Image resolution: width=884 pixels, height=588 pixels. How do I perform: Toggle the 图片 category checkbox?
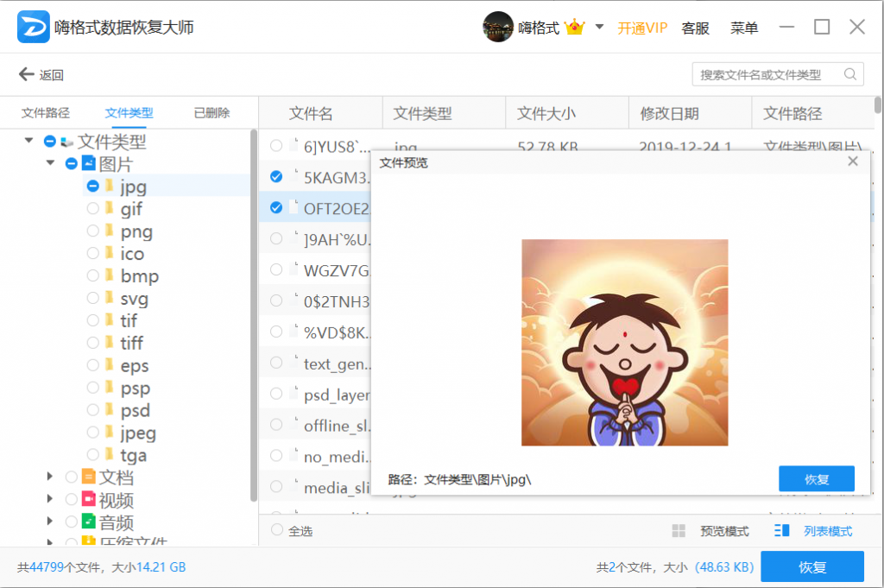(71, 163)
